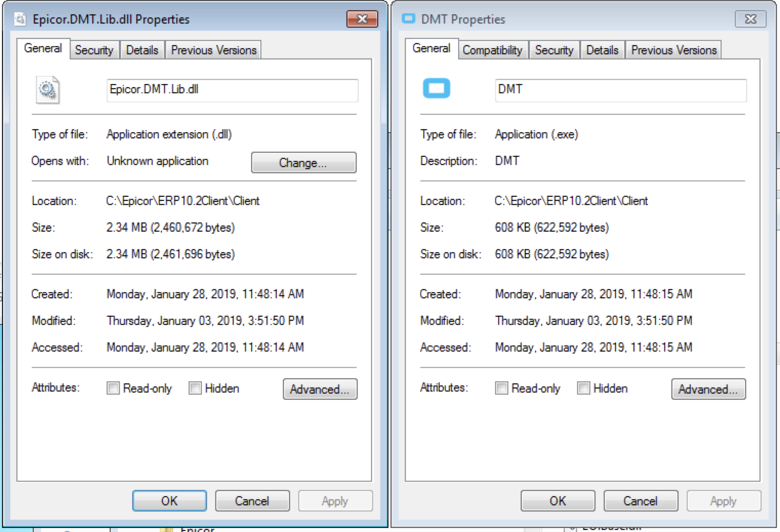Click the 'Unknown application' text
This screenshot has width=780, height=532.
point(157,161)
